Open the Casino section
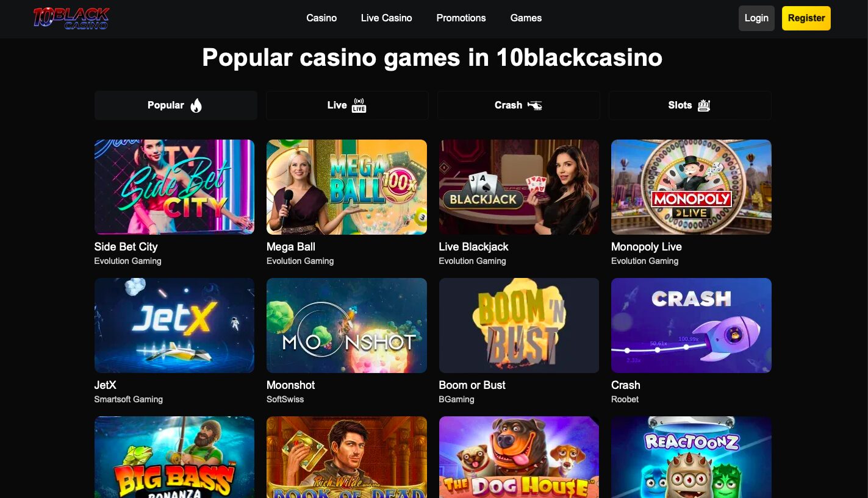Screen dimensions: 868x498 [x=321, y=18]
